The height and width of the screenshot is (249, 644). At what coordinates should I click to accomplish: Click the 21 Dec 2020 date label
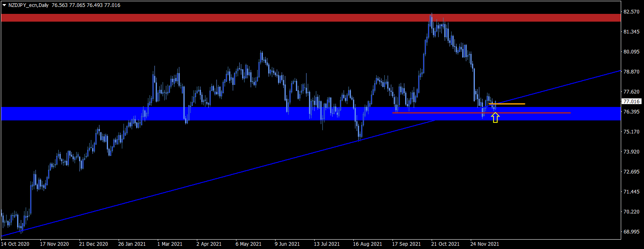point(93,244)
